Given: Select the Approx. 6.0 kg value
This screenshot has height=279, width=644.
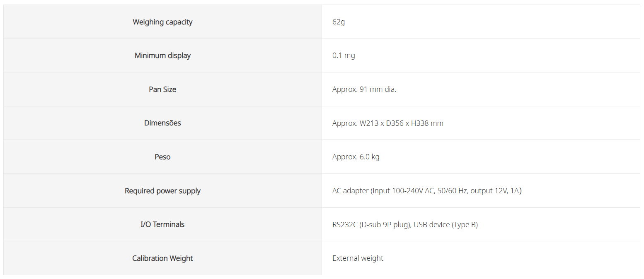Looking at the screenshot, I should coord(356,157).
